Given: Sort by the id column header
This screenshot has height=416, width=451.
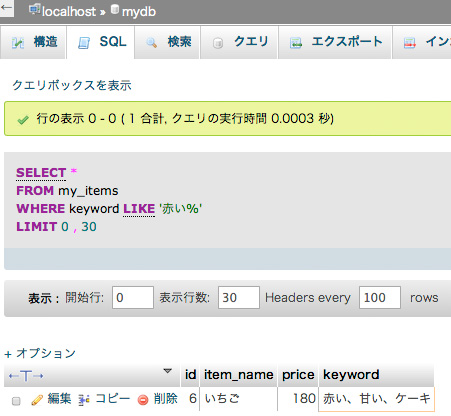Looking at the screenshot, I should click(190, 375).
